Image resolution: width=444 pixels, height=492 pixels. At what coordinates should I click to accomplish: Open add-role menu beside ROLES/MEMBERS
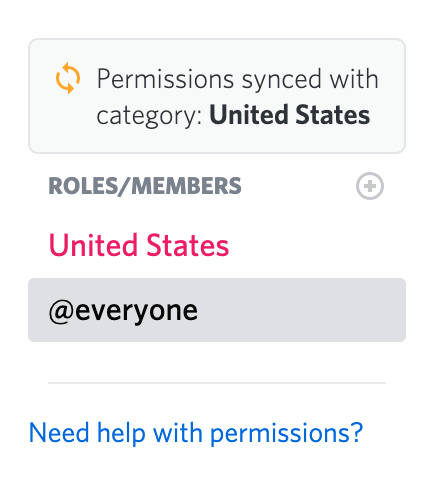370,186
